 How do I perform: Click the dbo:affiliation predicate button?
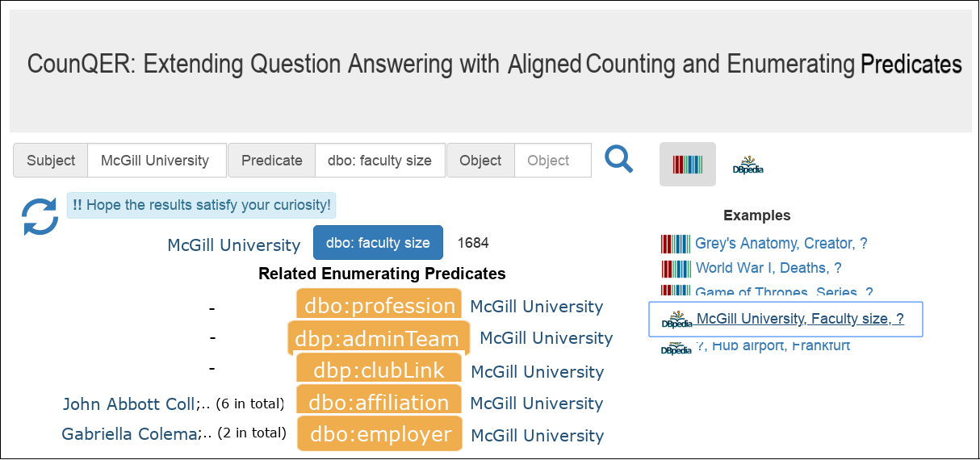pyautogui.click(x=379, y=402)
